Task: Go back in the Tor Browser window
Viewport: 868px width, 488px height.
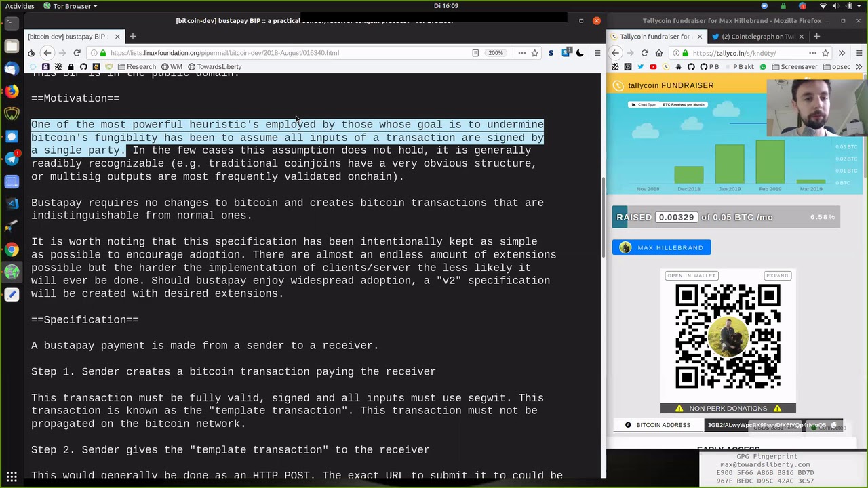Action: [47, 53]
